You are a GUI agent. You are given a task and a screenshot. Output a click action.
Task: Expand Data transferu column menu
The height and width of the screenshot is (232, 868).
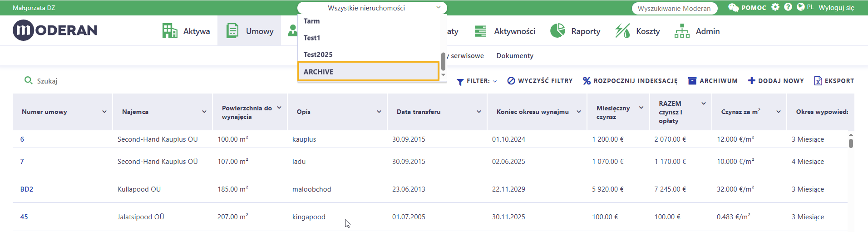click(x=479, y=112)
